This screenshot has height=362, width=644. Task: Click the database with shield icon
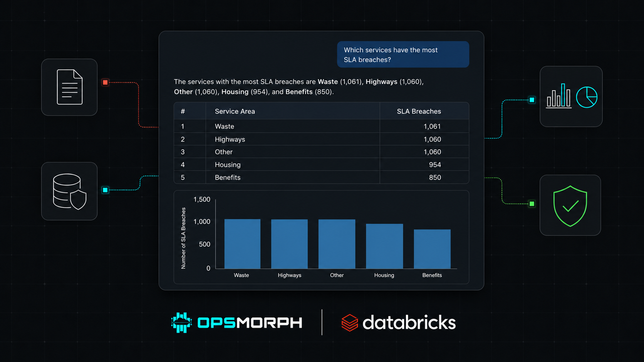point(69,192)
